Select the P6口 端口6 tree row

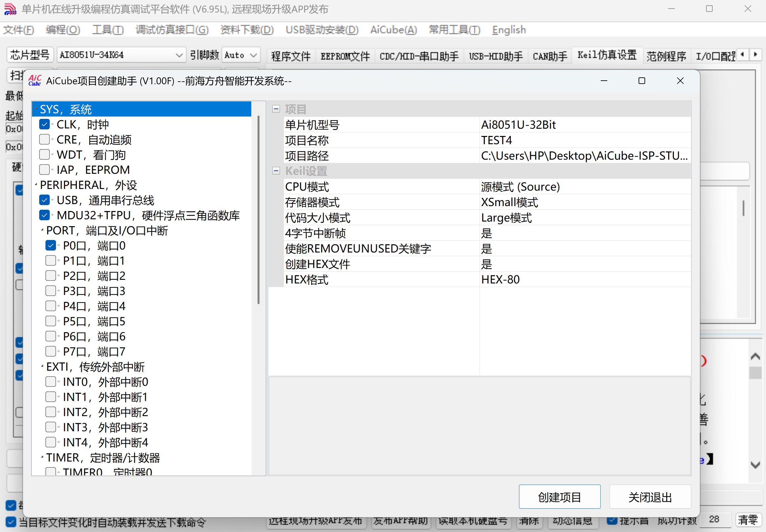coord(94,336)
